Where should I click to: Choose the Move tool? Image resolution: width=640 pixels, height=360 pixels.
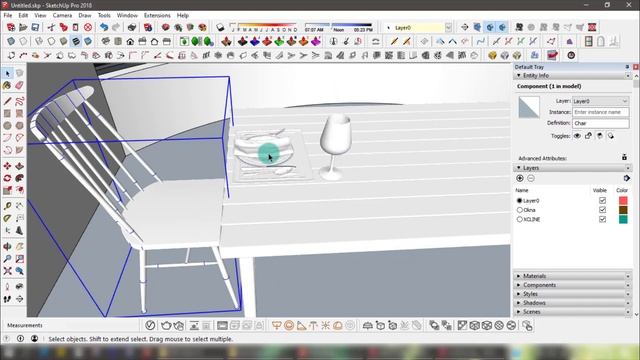pyautogui.click(x=7, y=166)
